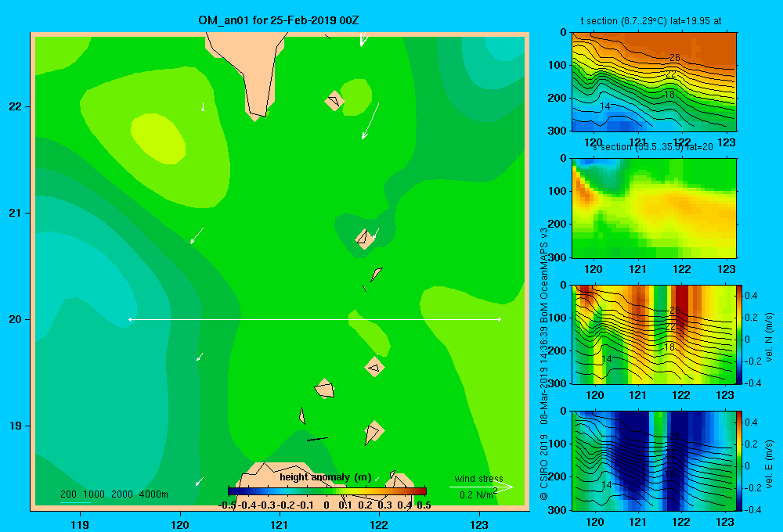The image size is (783, 532).
Task: Click the yellow-green high anomaly near 120E
Action: point(158,138)
